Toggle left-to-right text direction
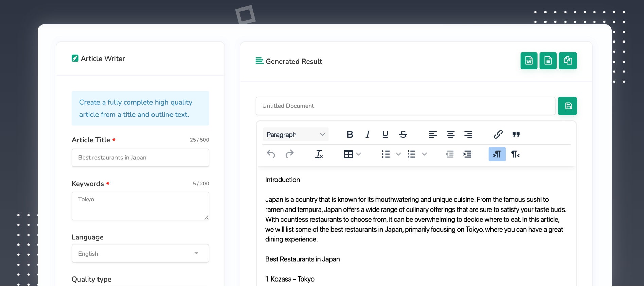644x287 pixels. tap(497, 154)
